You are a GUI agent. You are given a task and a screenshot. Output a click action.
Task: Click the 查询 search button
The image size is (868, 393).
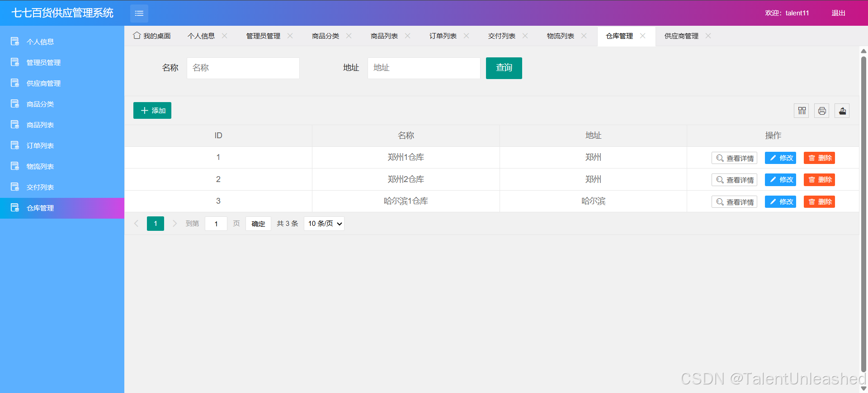point(504,68)
